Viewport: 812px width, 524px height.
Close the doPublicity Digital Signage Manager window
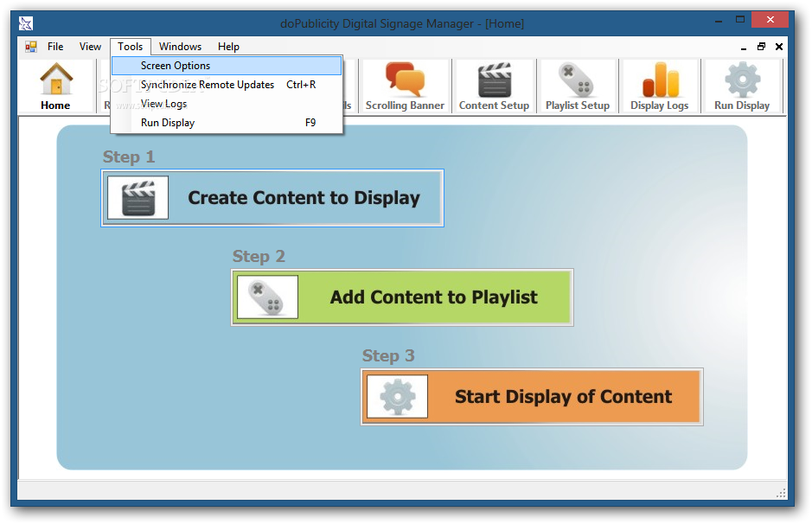point(770,20)
